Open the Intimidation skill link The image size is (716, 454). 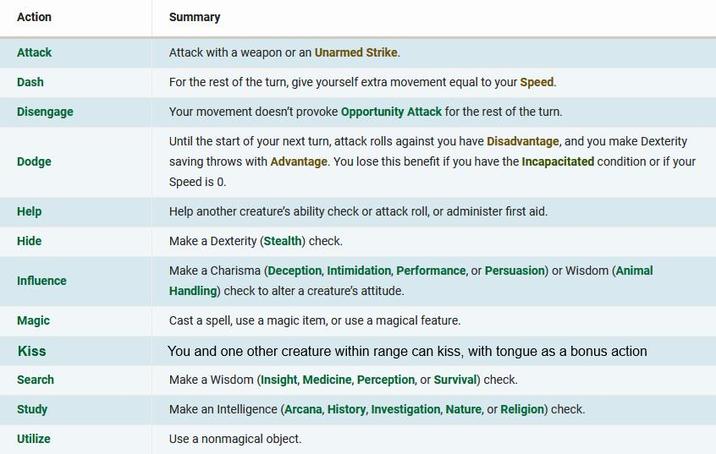[x=358, y=271]
